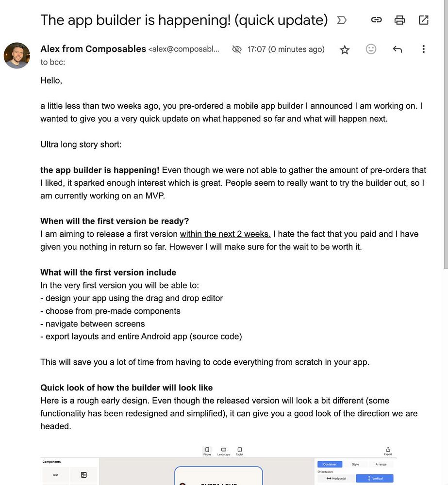
Task: Reply to Alex using arrow icon
Action: pyautogui.click(x=397, y=49)
